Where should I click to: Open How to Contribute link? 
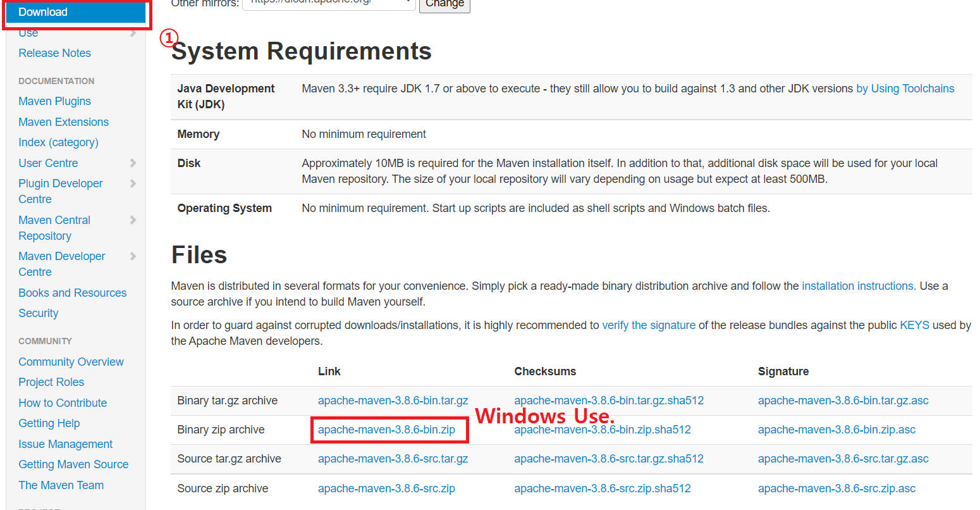point(63,403)
